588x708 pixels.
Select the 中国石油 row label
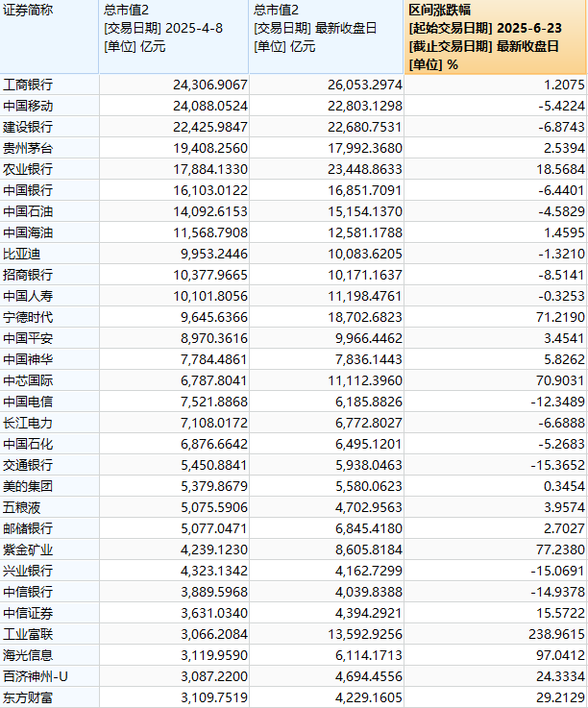pyautogui.click(x=28, y=211)
